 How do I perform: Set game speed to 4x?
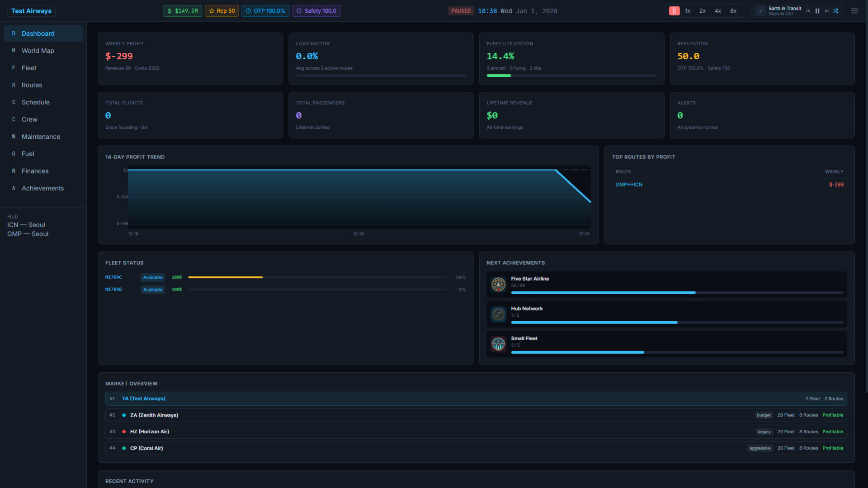[718, 11]
